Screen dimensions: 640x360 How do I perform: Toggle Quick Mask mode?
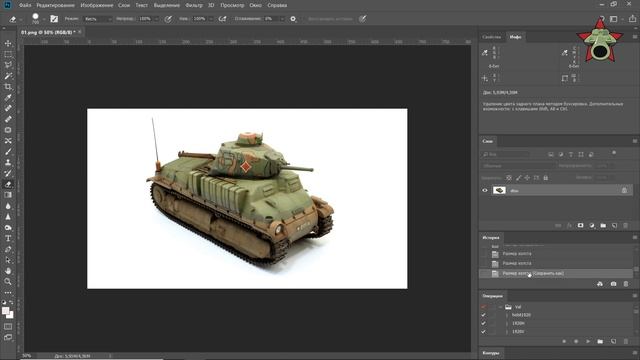pos(8,327)
